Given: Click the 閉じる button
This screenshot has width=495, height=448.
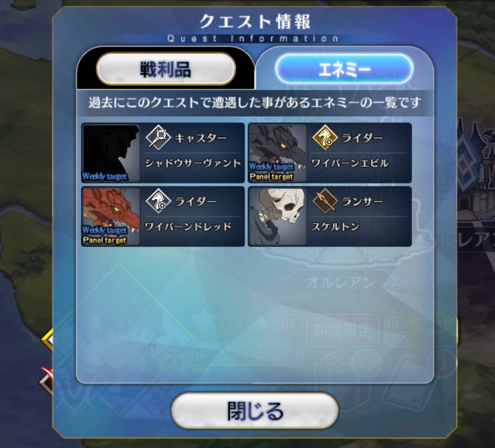Looking at the screenshot, I should tap(255, 411).
